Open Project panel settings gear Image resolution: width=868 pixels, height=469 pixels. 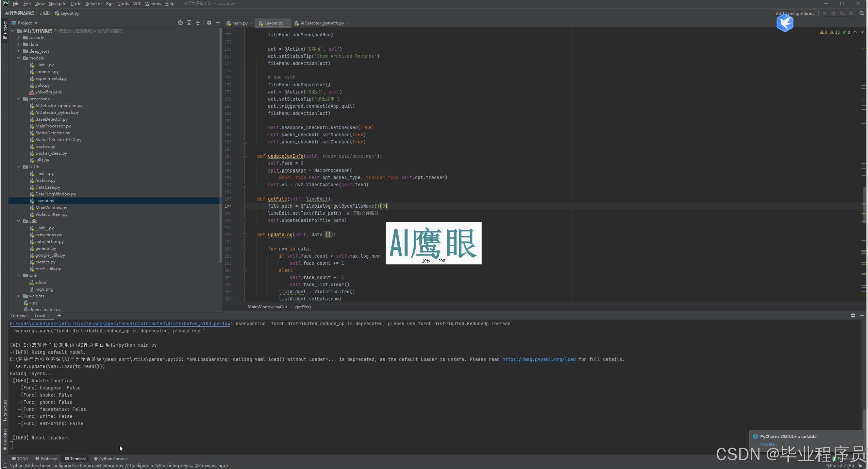209,23
